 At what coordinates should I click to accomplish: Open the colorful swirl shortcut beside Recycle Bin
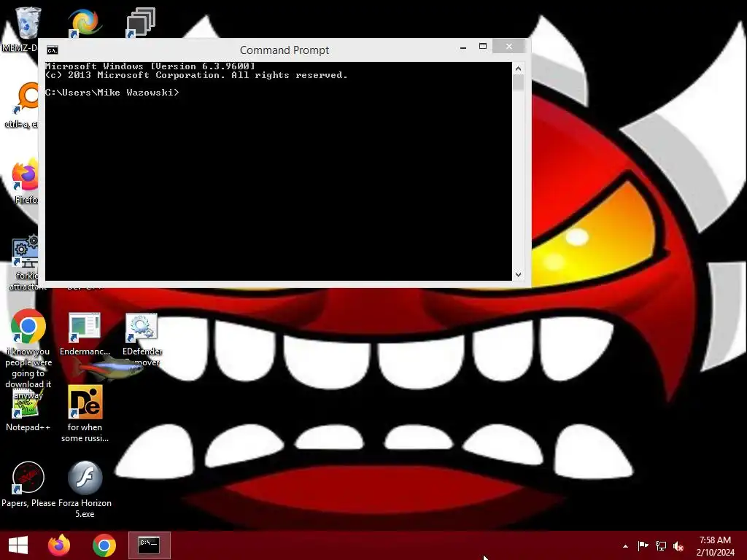pos(85,21)
